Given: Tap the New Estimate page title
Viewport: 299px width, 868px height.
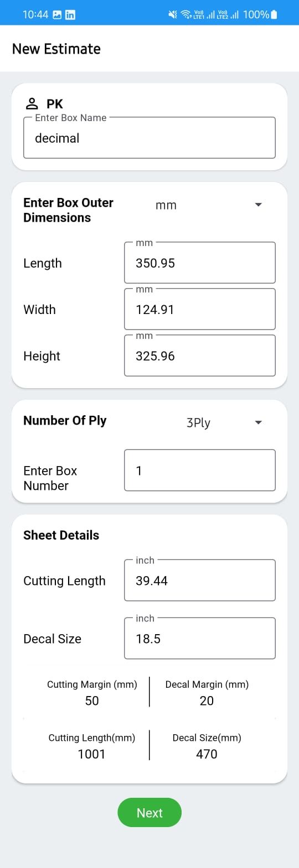Looking at the screenshot, I should click(x=56, y=49).
